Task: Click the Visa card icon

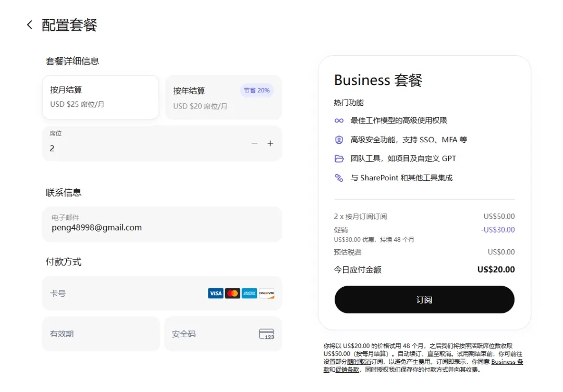Action: coord(215,293)
